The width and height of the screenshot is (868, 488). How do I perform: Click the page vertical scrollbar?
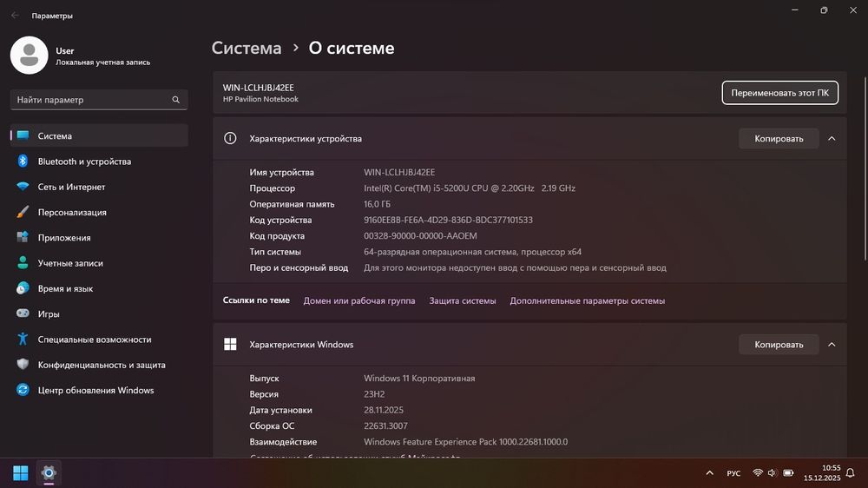tap(865, 168)
